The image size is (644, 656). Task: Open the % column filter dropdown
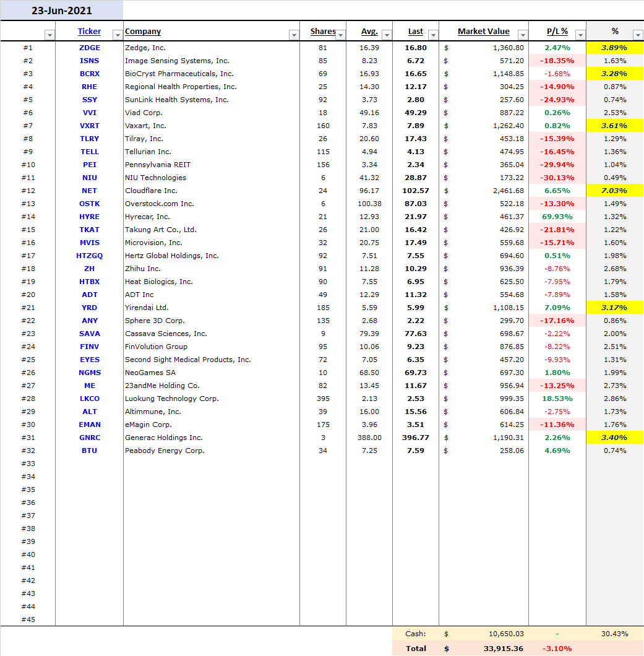click(x=638, y=35)
